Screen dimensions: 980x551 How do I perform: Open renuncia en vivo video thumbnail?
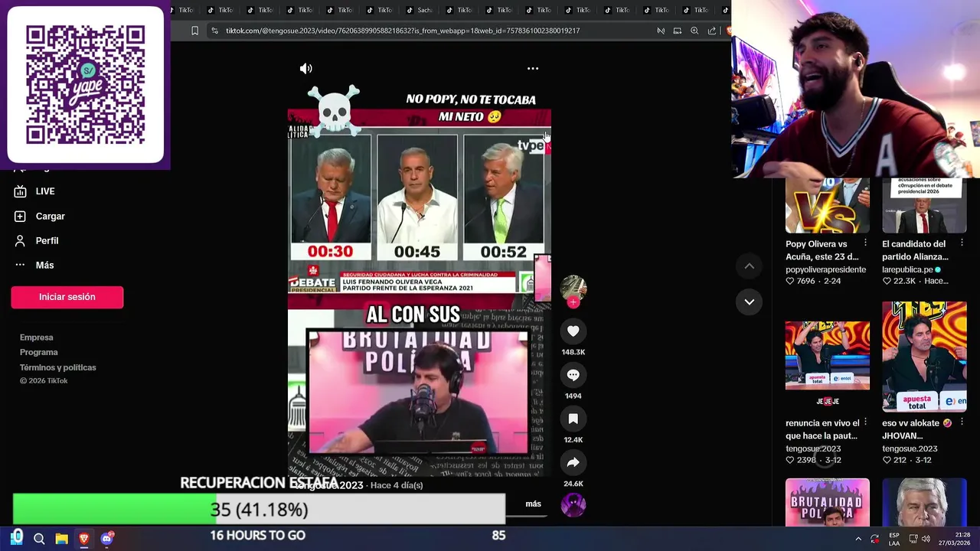click(828, 356)
